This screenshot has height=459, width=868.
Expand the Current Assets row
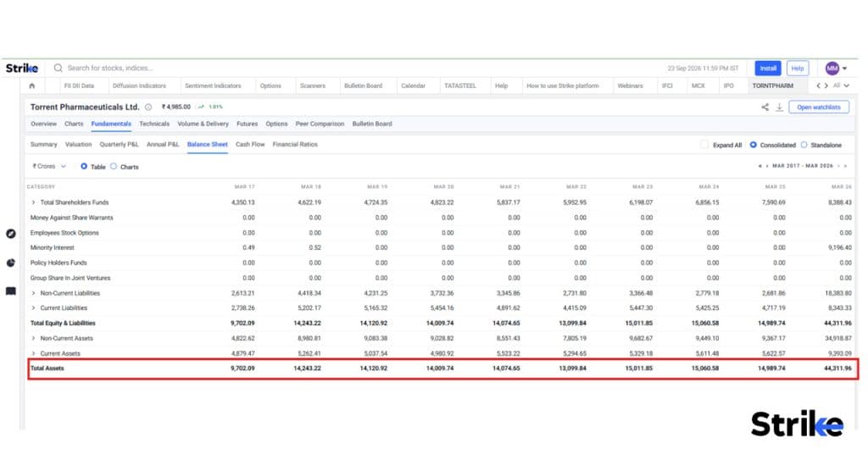33,353
